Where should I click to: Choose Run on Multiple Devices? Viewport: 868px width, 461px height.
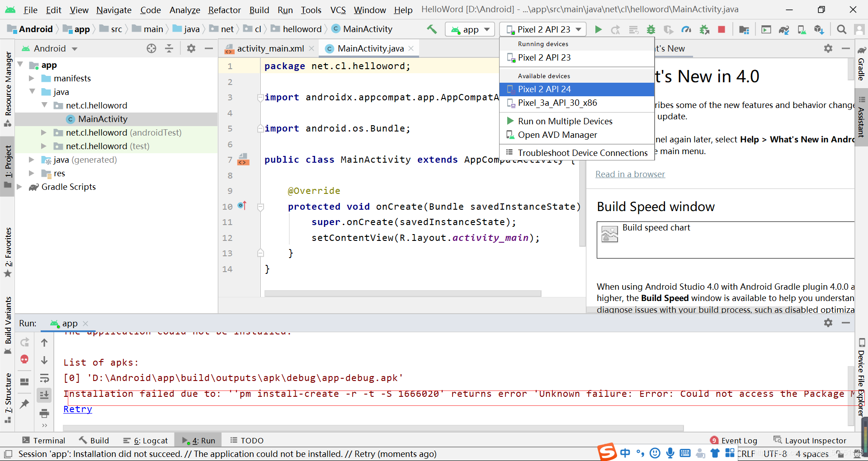(577, 121)
